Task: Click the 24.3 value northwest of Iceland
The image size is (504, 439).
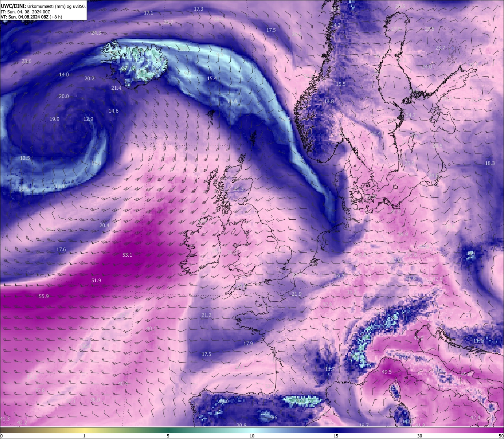Action: 96,33
